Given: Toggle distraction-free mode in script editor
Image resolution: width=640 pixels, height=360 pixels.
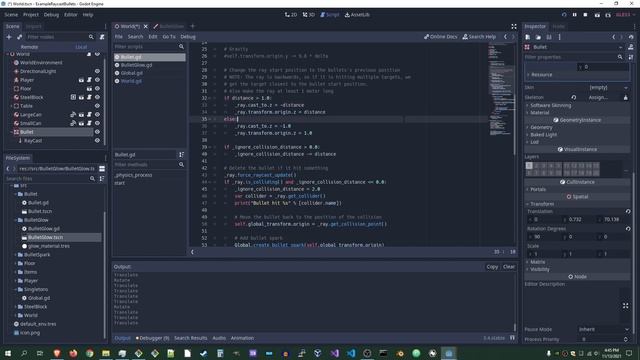Looking at the screenshot, I should pyautogui.click(x=514, y=26).
